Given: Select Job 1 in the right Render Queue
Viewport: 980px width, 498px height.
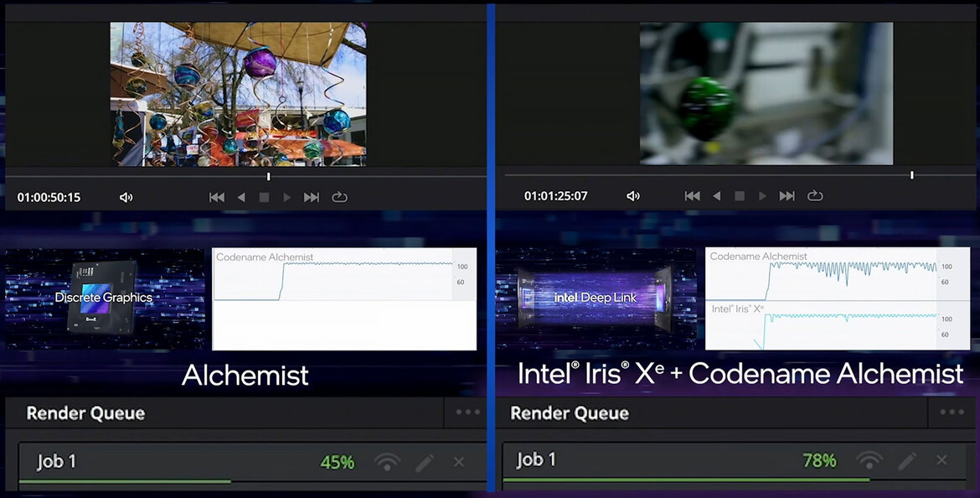Looking at the screenshot, I should pos(737,461).
